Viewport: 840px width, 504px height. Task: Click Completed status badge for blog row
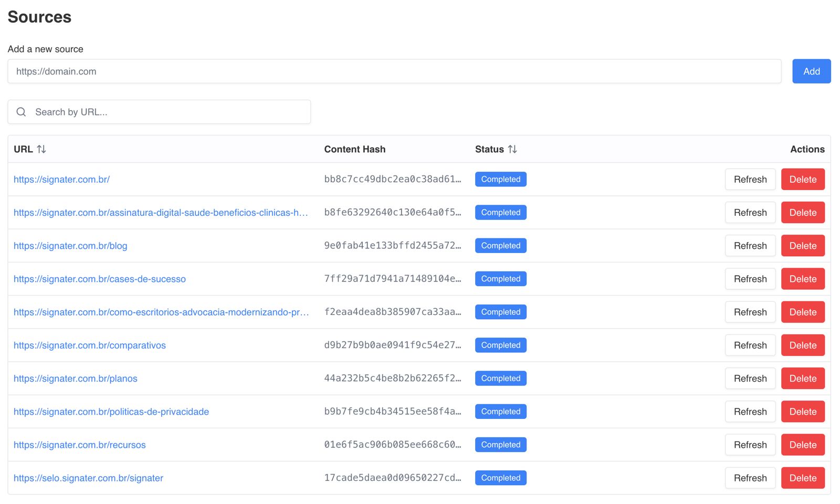tap(500, 246)
